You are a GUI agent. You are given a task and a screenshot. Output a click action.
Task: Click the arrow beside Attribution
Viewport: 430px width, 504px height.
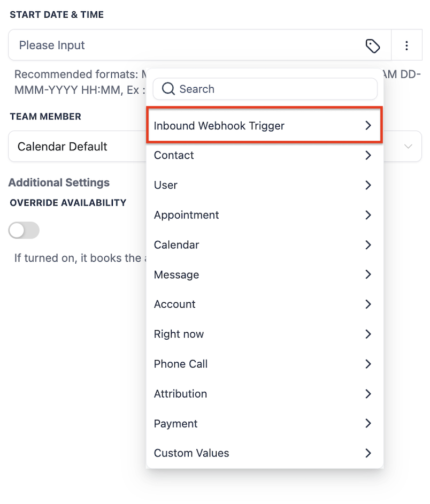(x=368, y=393)
